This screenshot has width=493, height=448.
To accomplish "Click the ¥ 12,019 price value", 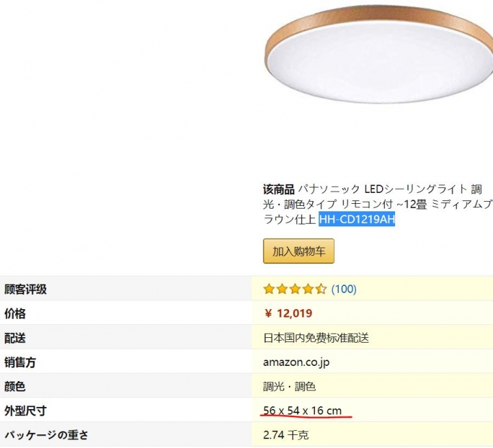I will click(288, 314).
